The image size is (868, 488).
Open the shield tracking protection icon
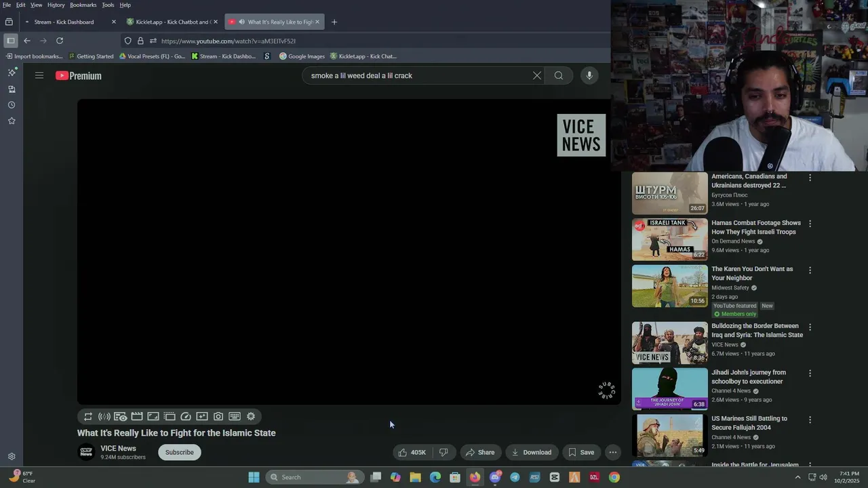127,41
